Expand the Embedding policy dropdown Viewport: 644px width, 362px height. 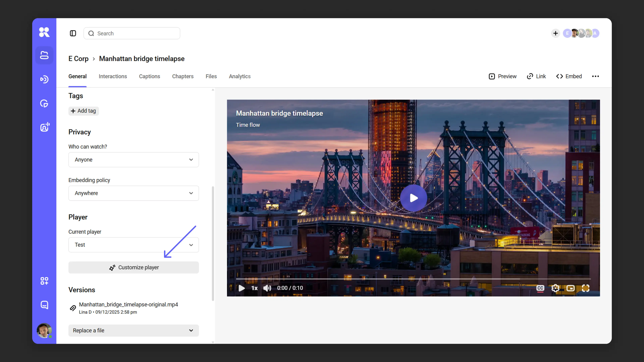coord(133,193)
